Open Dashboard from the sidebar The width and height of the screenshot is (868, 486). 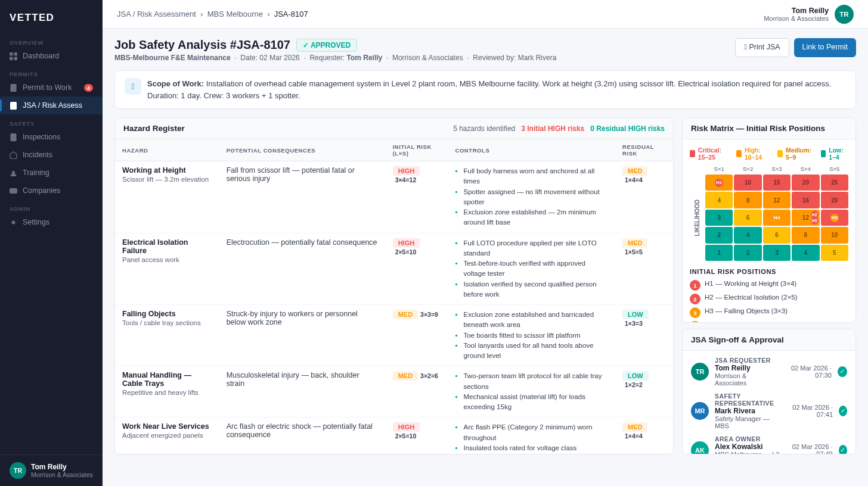(x=41, y=56)
